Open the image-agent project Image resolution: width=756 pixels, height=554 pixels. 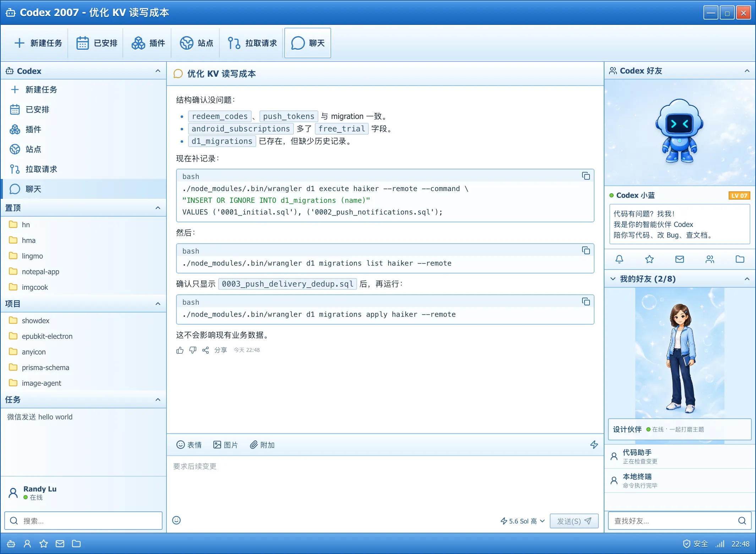(83, 383)
